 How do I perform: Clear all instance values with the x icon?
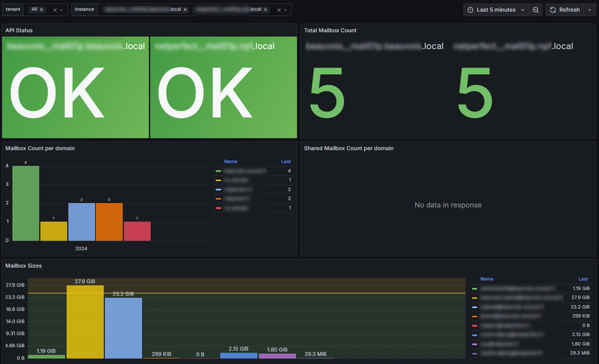279,10
